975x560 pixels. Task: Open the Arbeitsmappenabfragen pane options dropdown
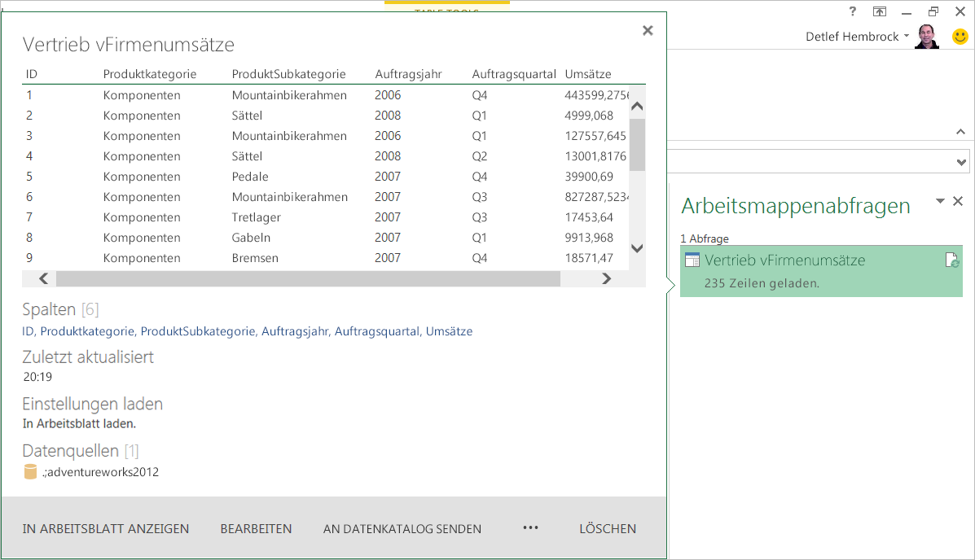940,201
